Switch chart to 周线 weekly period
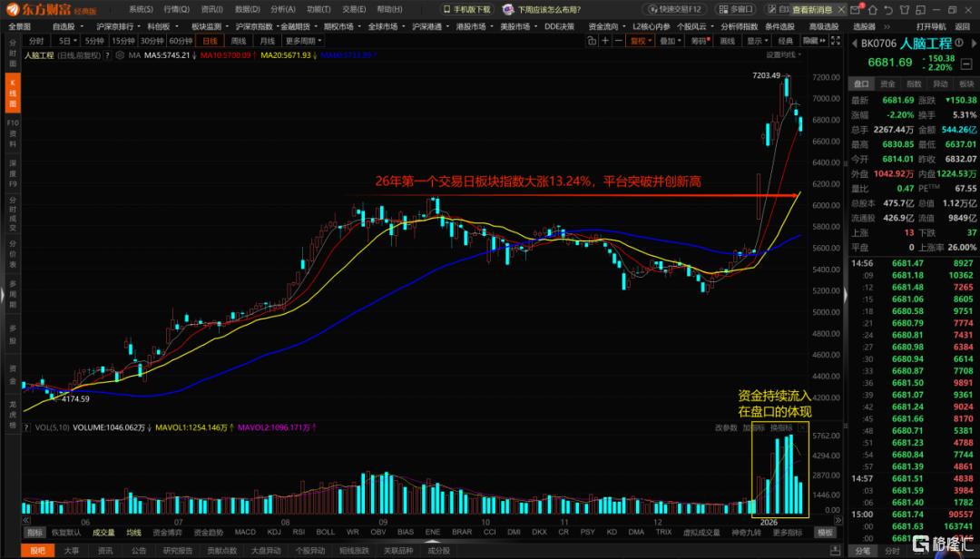Screen dimensions: 980x559 click(239, 41)
